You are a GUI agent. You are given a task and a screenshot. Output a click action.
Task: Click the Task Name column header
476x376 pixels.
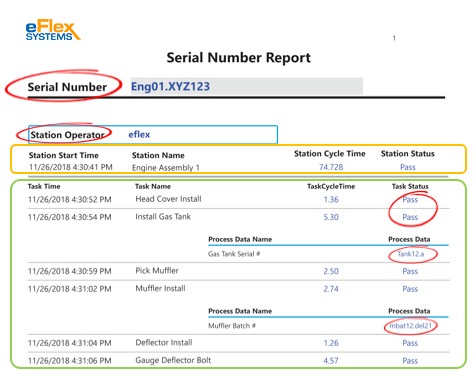tap(153, 186)
